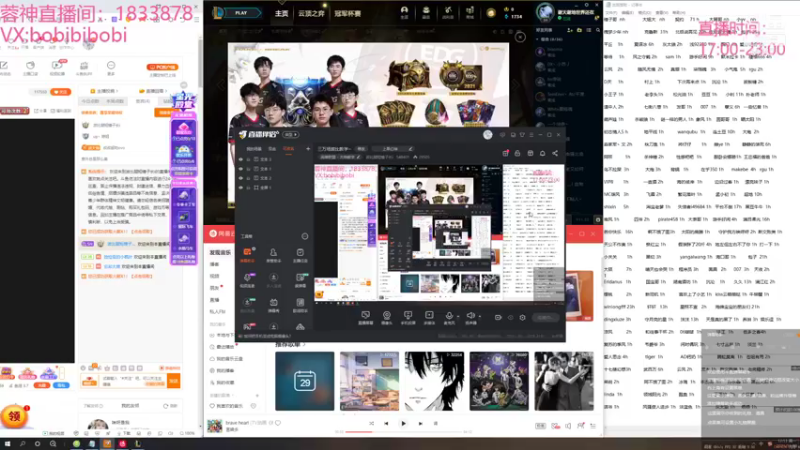Select 发现音乐 in NetEase Music sidebar
Screen dimensions: 800x450
click(x=220, y=253)
